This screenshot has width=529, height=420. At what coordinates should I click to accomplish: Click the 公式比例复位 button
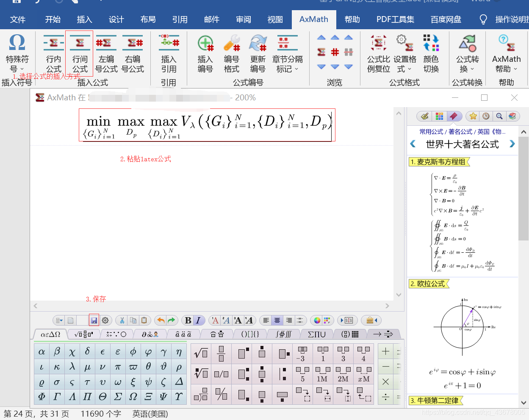[379, 54]
